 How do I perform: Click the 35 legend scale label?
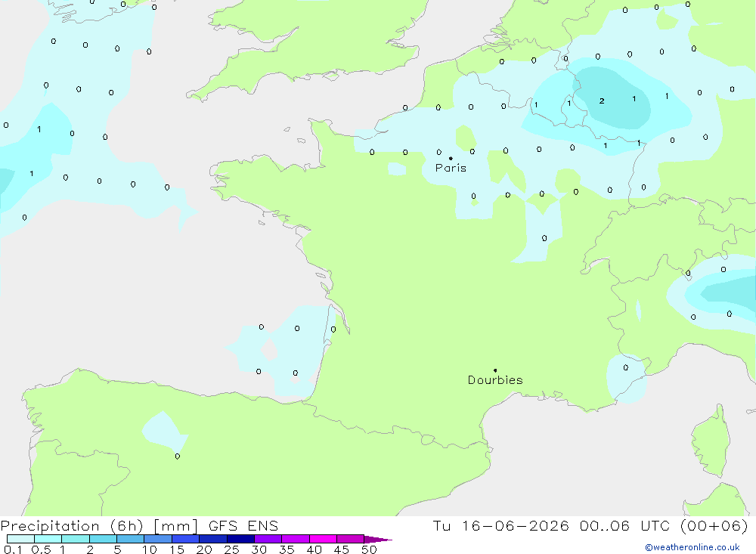click(x=287, y=549)
